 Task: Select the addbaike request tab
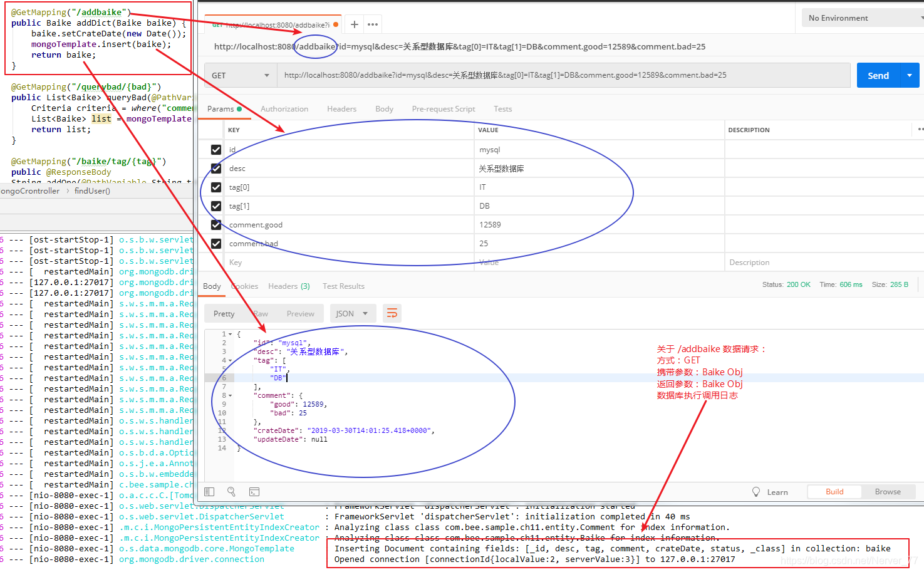pyautogui.click(x=273, y=24)
